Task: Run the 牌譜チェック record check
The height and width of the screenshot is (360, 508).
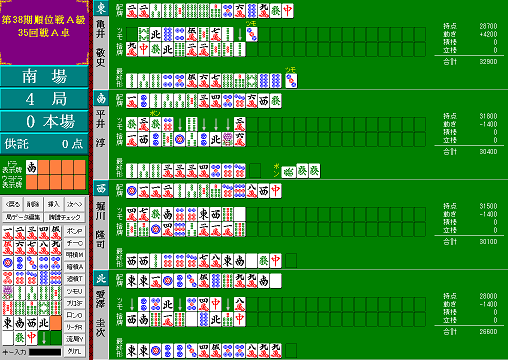Action: [64, 217]
